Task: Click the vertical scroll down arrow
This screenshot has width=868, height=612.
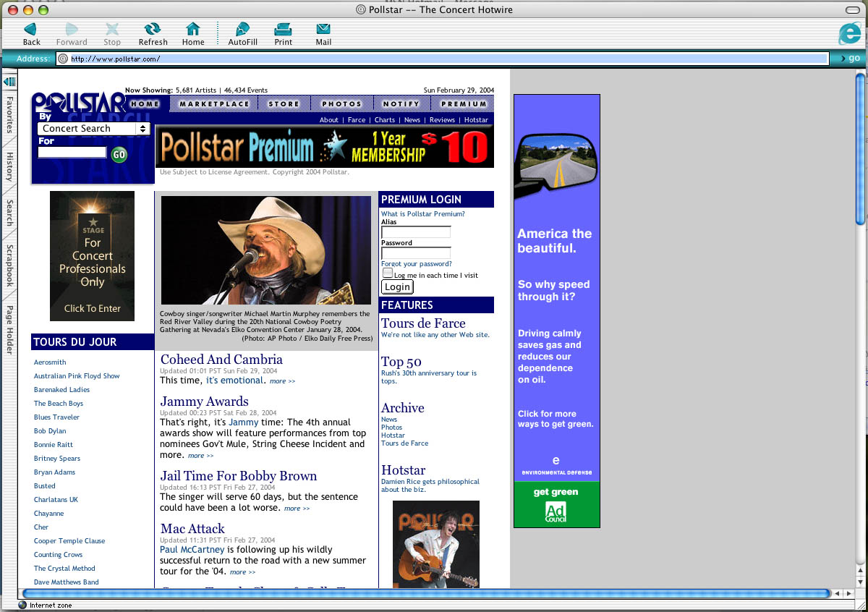Action: pyautogui.click(x=860, y=581)
